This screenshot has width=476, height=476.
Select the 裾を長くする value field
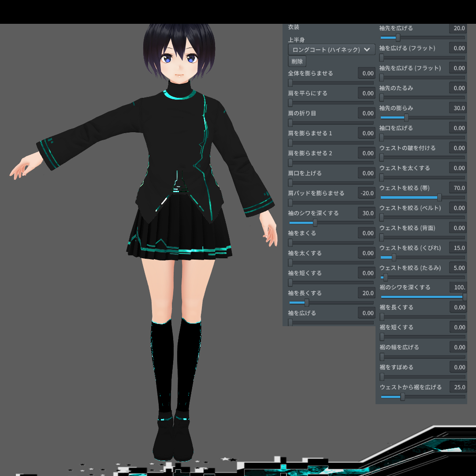458,307
